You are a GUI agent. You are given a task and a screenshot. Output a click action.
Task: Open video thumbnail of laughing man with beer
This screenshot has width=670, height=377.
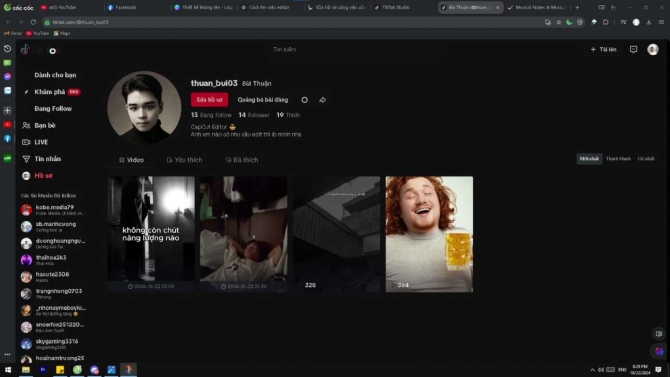tap(429, 234)
